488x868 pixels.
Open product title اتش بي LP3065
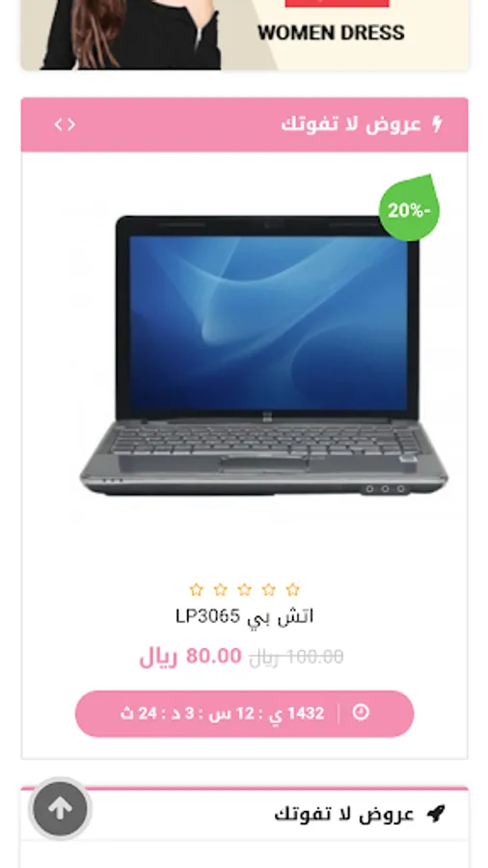tap(245, 616)
